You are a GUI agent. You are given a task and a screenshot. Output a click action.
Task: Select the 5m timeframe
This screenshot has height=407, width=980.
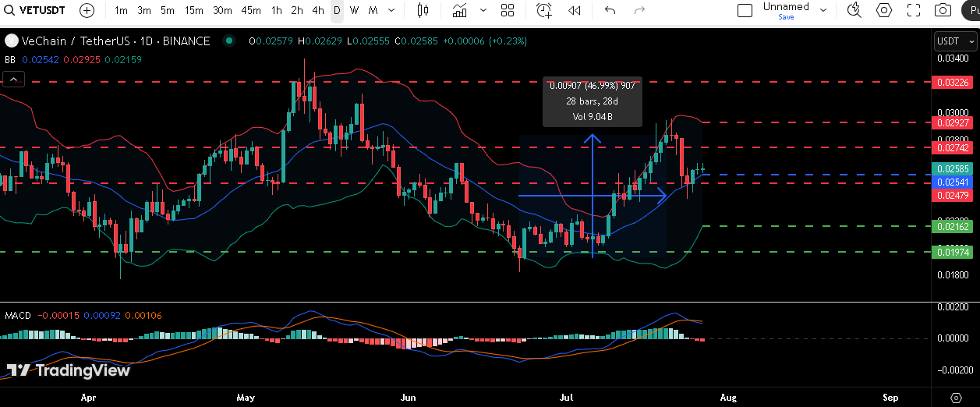[168, 11]
